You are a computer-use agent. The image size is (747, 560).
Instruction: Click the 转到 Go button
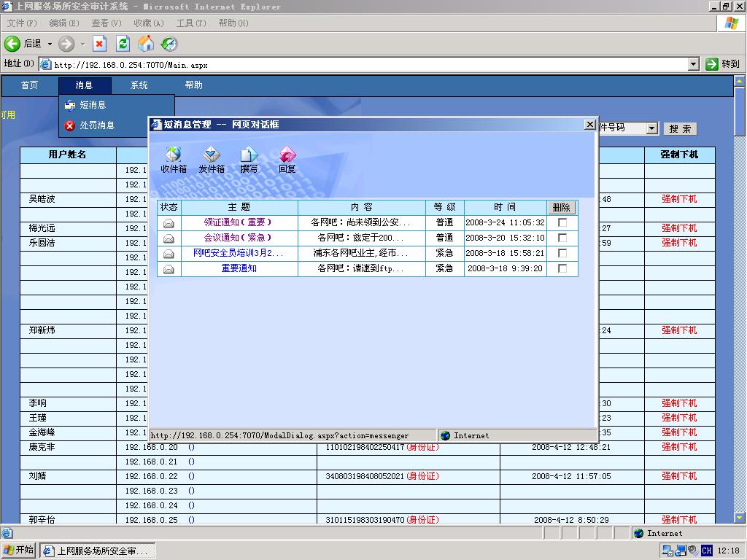pyautogui.click(x=723, y=64)
